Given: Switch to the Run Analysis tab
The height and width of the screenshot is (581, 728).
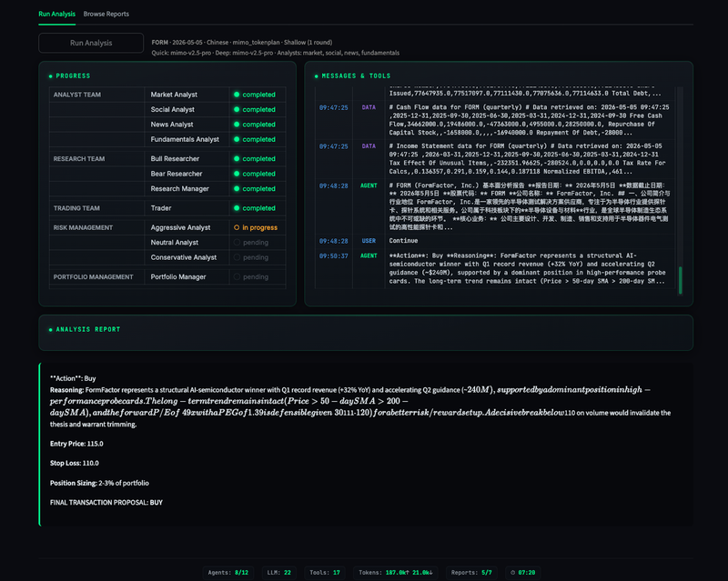Looking at the screenshot, I should click(56, 14).
